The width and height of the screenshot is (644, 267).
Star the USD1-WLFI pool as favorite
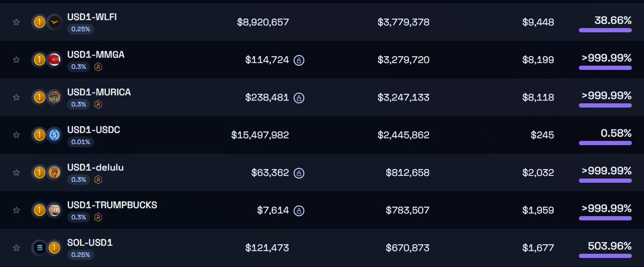click(17, 22)
